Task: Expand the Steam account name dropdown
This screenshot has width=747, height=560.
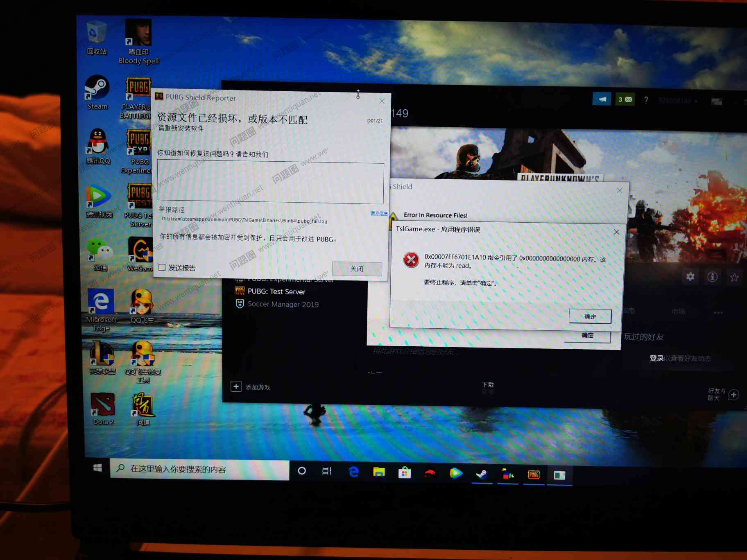Action: [x=678, y=101]
